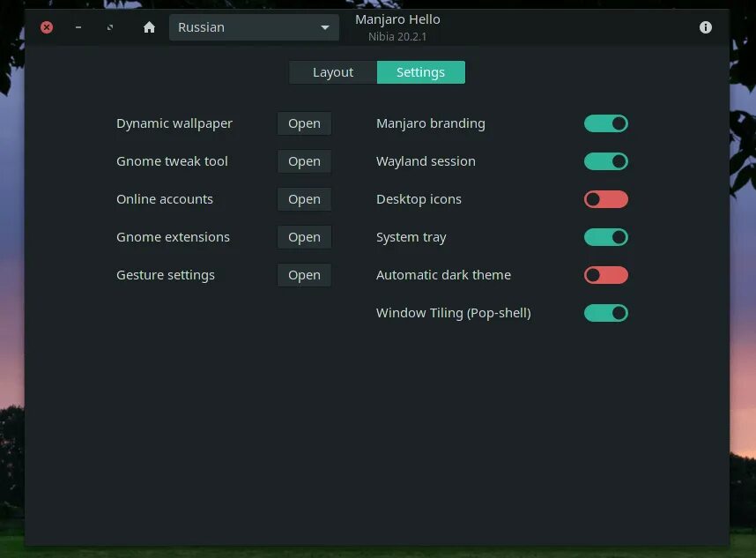Click the Desktop icons label
The width and height of the screenshot is (756, 558).
419,200
